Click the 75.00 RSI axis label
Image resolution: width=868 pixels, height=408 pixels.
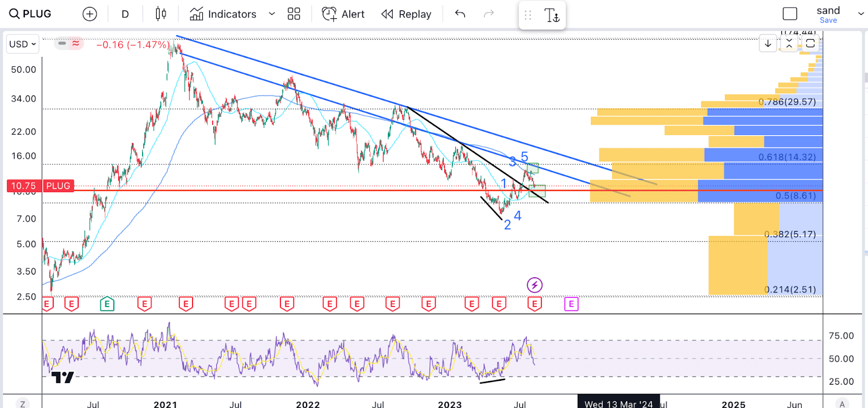(x=841, y=336)
